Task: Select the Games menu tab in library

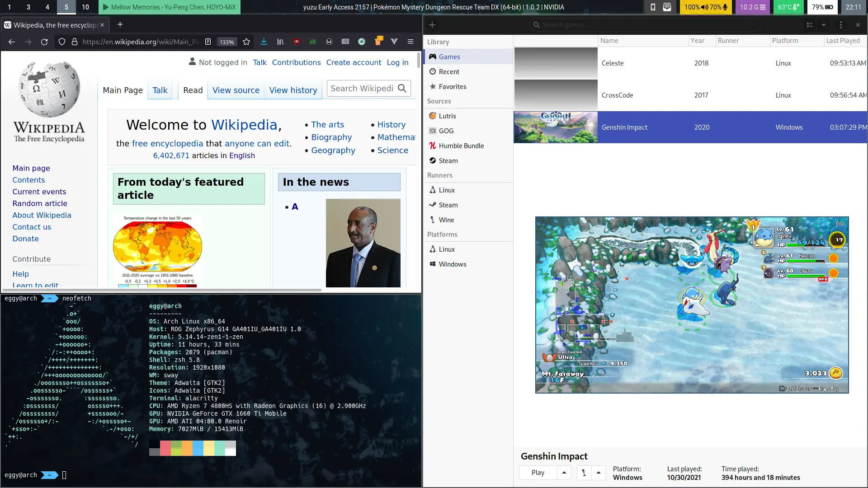Action: pyautogui.click(x=449, y=56)
